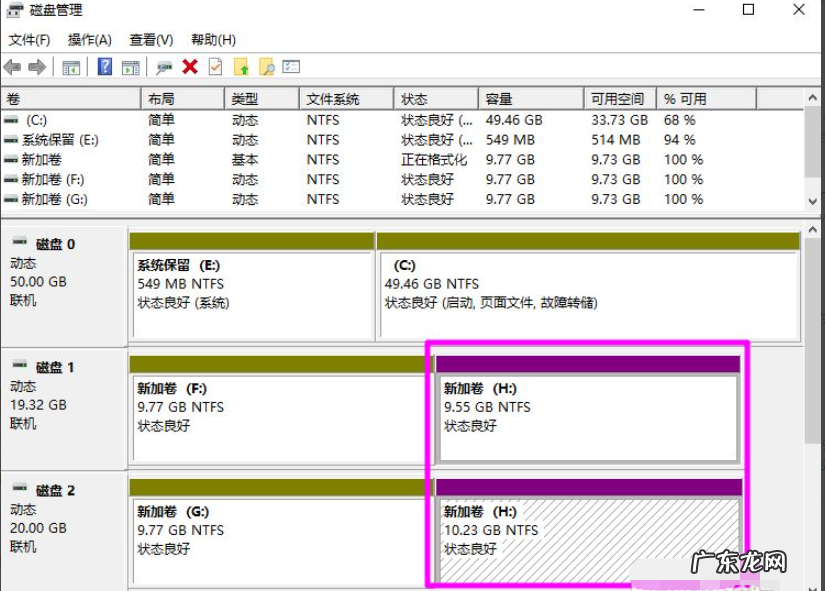Viewport: 825px width, 591px height.
Task: Open the 查看(V) menu
Action: [x=150, y=40]
